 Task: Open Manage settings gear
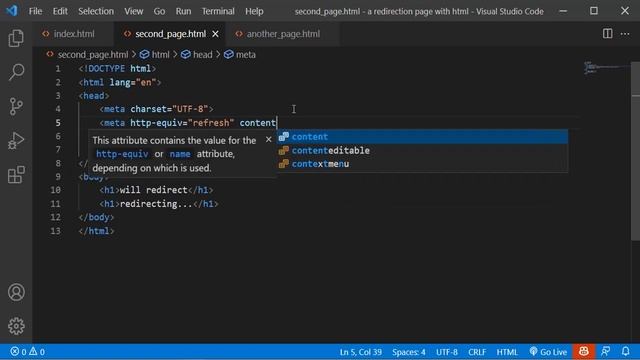16,326
